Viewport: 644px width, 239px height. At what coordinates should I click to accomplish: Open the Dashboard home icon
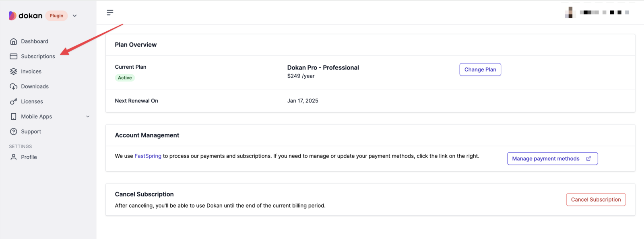14,41
